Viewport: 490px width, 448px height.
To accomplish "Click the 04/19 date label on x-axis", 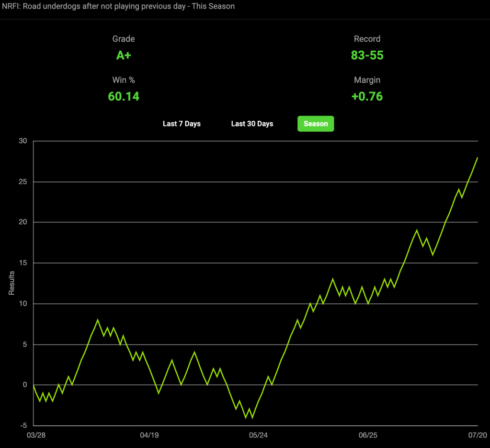I will coord(149,435).
